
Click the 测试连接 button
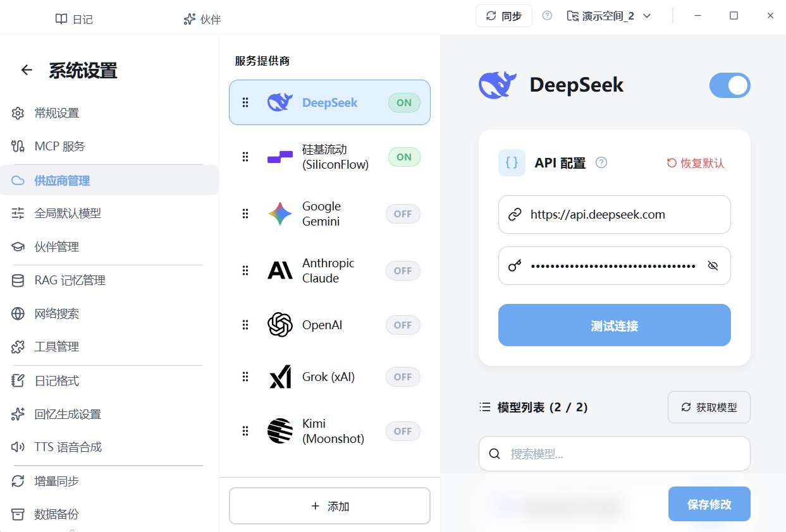pos(615,325)
